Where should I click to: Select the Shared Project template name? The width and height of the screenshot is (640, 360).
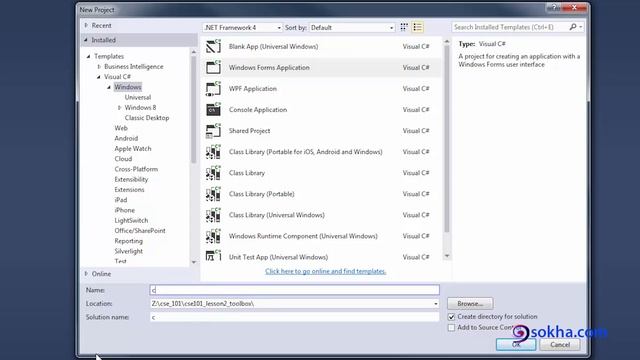249,131
